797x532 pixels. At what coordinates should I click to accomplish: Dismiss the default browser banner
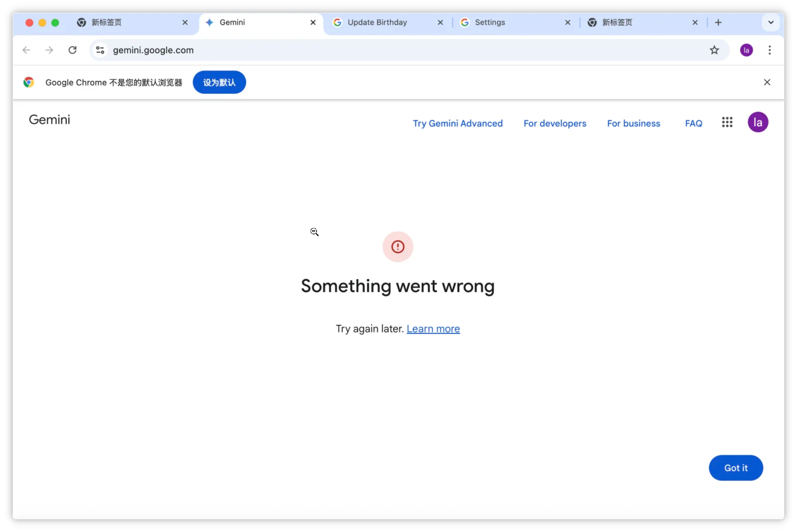pos(767,82)
